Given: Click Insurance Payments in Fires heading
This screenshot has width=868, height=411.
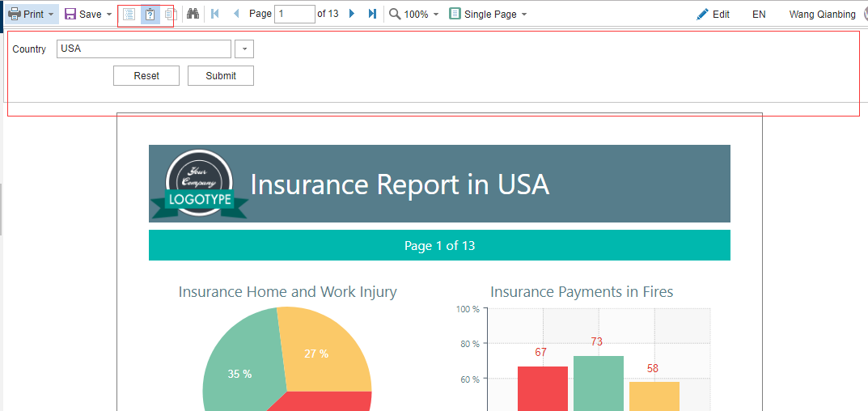Looking at the screenshot, I should [x=582, y=292].
